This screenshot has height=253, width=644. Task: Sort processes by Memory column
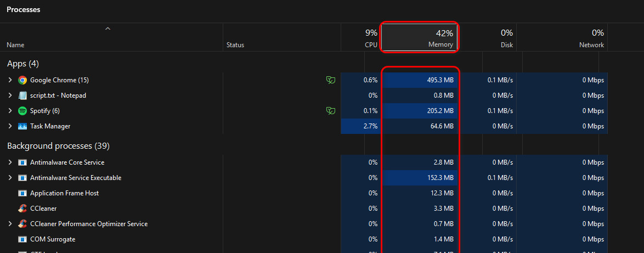coord(420,37)
